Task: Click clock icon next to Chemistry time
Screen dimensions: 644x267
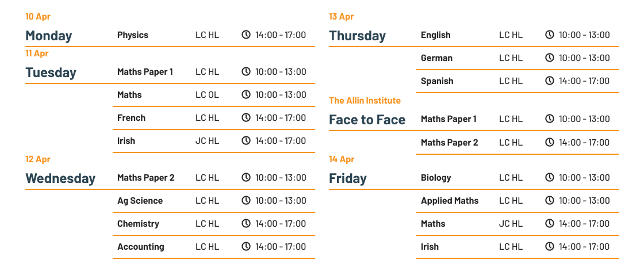Action: (x=246, y=223)
